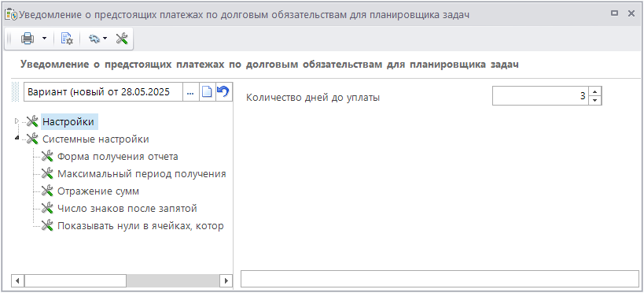
Task: Open the dropdown arrow beside chain icon
Action: 105,39
